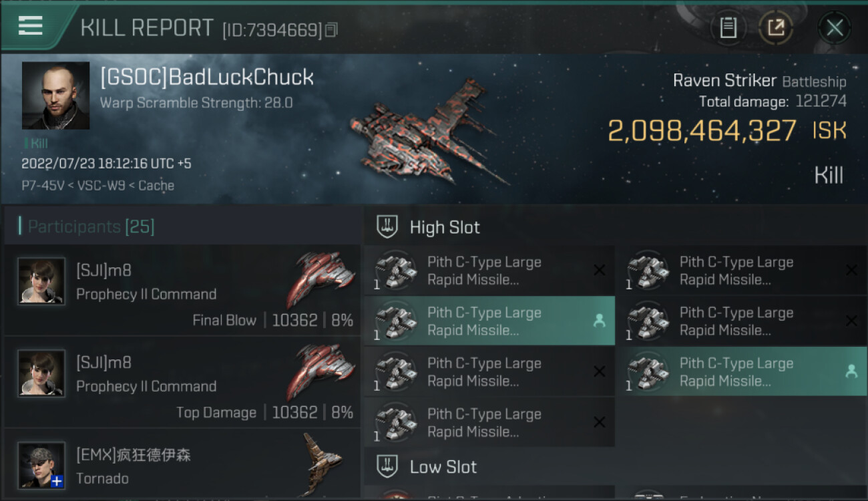View BadLuckChuck's character portrait
The image size is (868, 501).
pos(55,96)
